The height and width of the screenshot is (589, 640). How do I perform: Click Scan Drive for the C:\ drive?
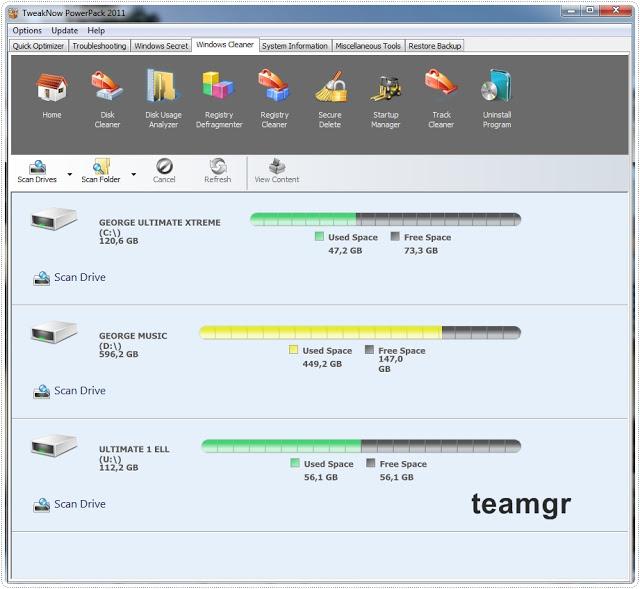(x=69, y=278)
